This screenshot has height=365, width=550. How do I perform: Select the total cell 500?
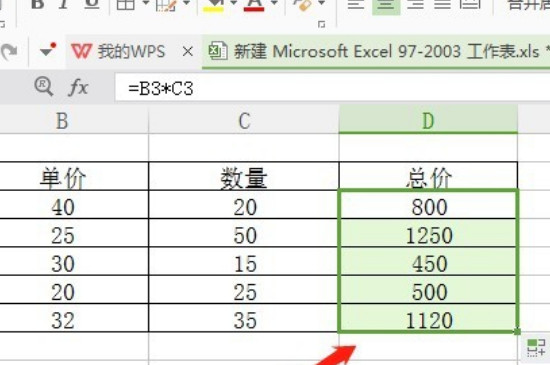(428, 290)
